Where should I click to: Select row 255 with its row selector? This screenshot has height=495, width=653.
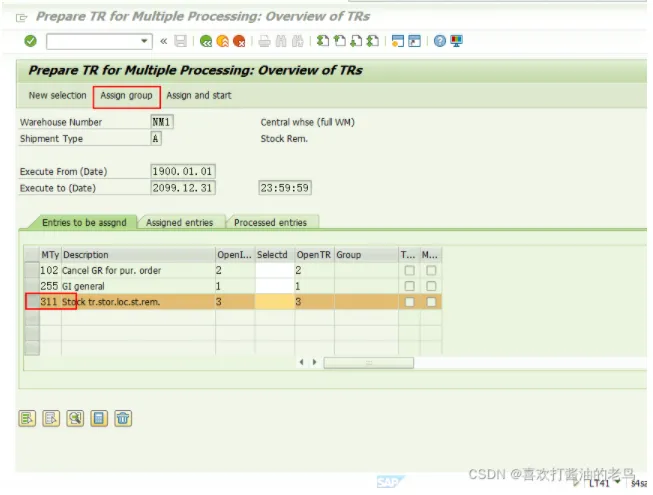pyautogui.click(x=32, y=286)
